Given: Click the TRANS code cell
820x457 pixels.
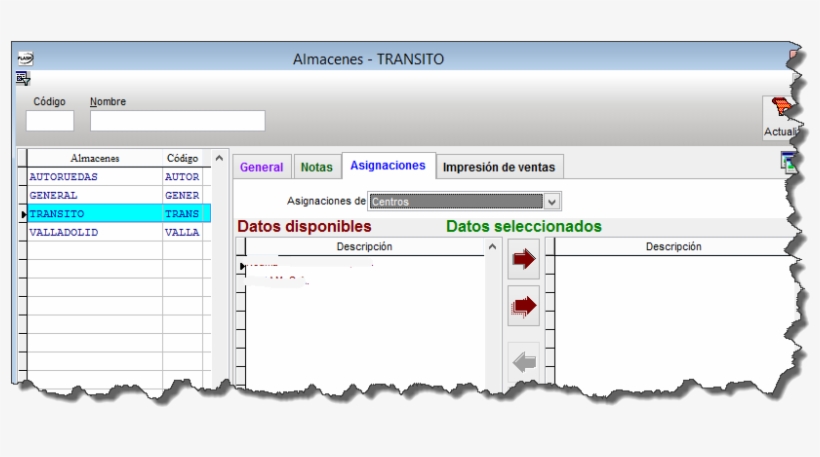Looking at the screenshot, I should click(182, 213).
